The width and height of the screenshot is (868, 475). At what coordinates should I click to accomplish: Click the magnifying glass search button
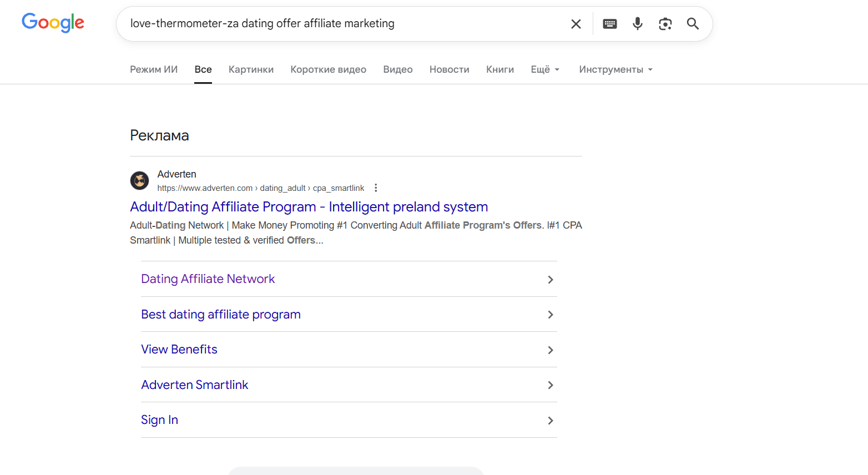693,23
